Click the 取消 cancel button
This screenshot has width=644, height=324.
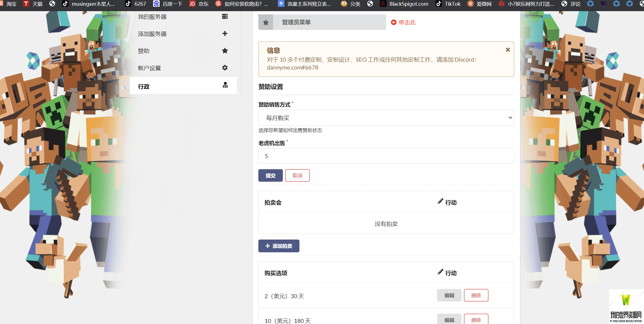click(297, 175)
